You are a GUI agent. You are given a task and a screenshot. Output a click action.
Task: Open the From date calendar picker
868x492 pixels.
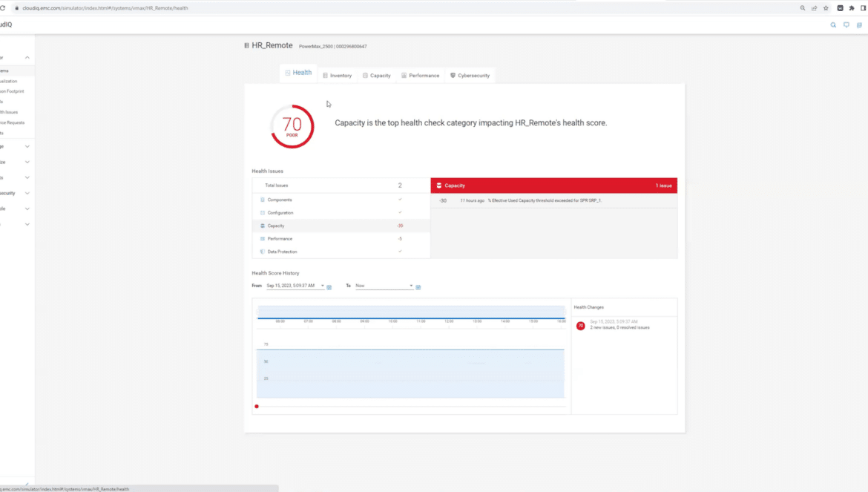[x=329, y=287]
